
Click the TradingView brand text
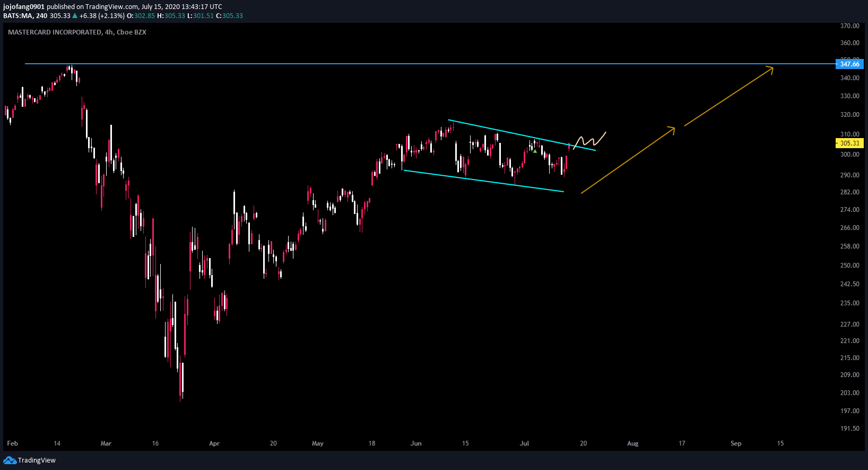point(37,460)
